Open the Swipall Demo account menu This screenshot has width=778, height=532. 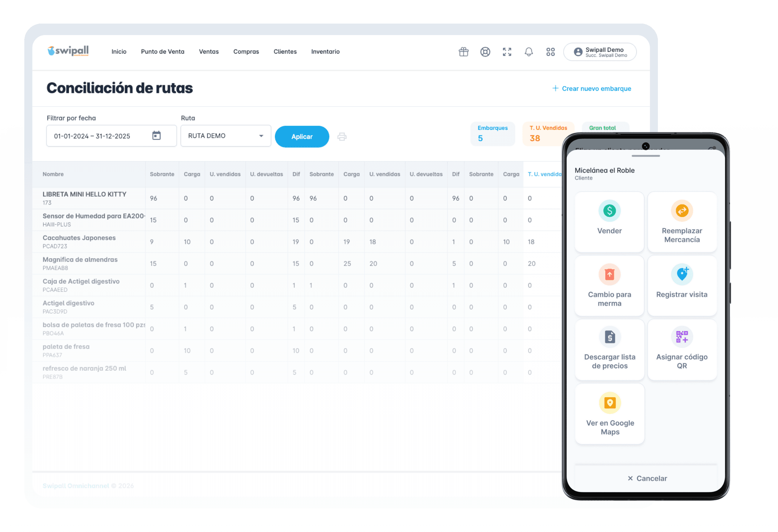(600, 52)
